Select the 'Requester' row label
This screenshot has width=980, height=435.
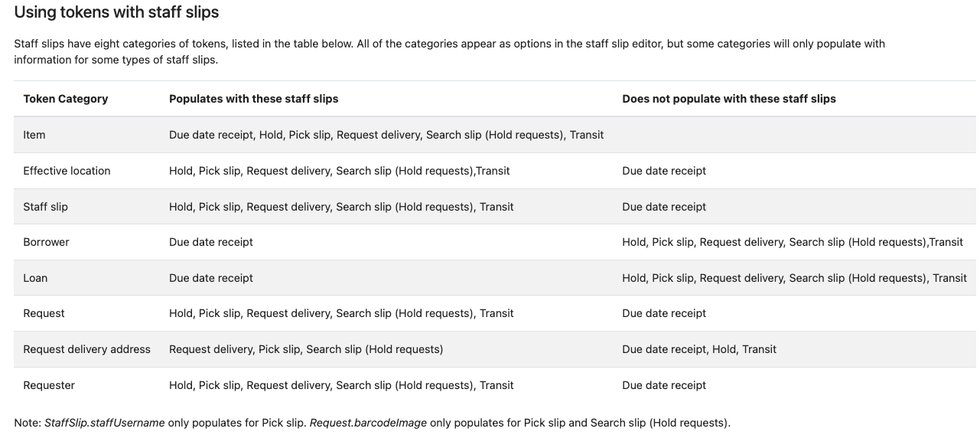(49, 385)
